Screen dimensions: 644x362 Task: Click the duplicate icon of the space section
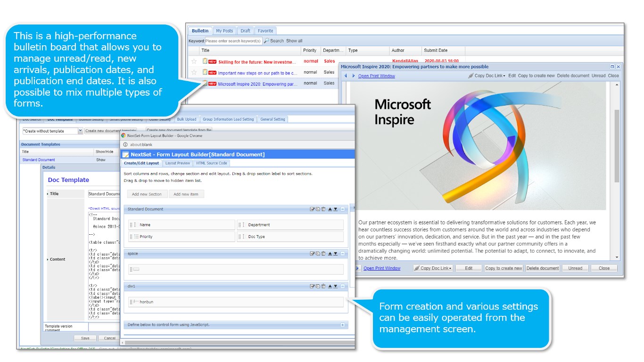318,254
